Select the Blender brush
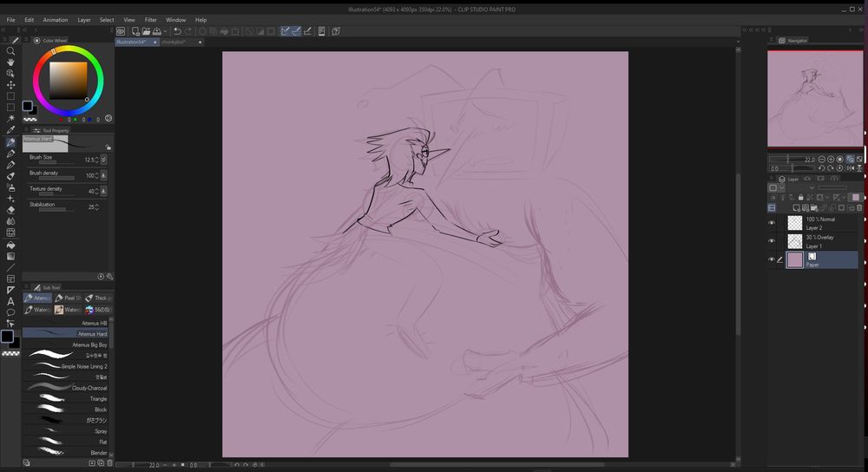 [x=65, y=453]
